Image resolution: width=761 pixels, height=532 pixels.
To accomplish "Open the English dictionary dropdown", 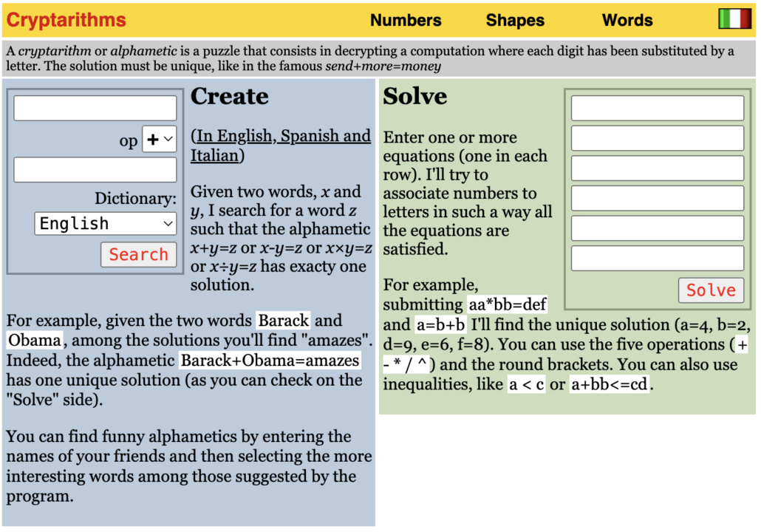I will 105,223.
